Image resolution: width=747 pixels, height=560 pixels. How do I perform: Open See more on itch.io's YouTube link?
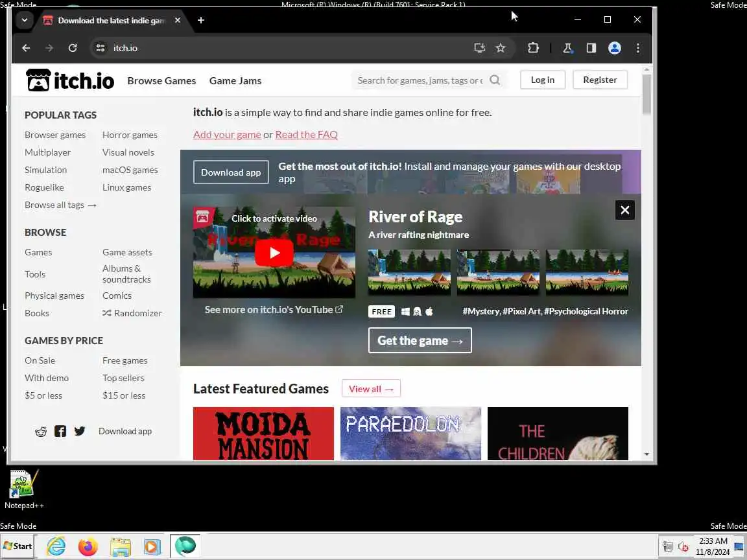tap(274, 310)
